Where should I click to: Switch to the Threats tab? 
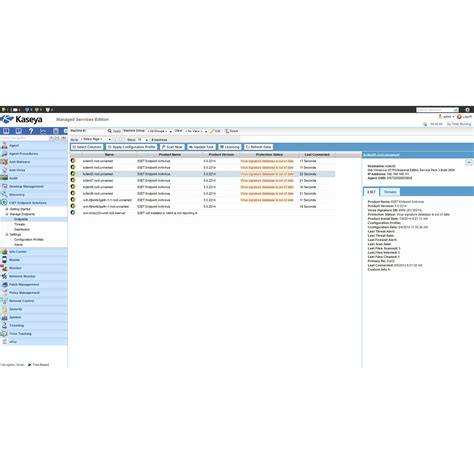click(x=390, y=192)
